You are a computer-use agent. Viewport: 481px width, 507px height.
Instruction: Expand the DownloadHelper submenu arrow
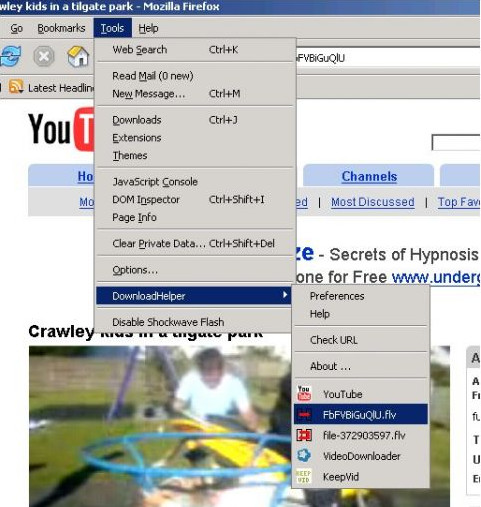tap(284, 295)
